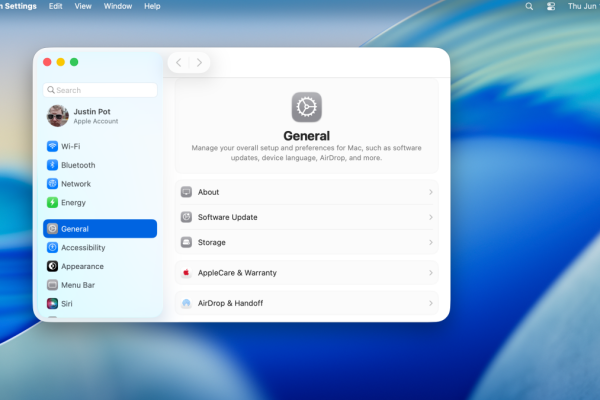Click the Network globe icon in the sidebar
This screenshot has width=600, height=400.
pyautogui.click(x=52, y=184)
